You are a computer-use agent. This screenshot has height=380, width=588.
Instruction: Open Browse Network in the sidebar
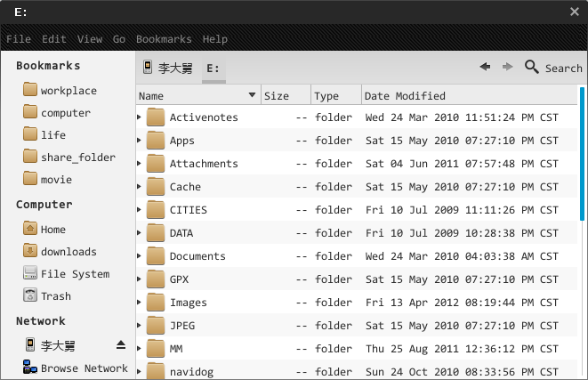pyautogui.click(x=84, y=368)
